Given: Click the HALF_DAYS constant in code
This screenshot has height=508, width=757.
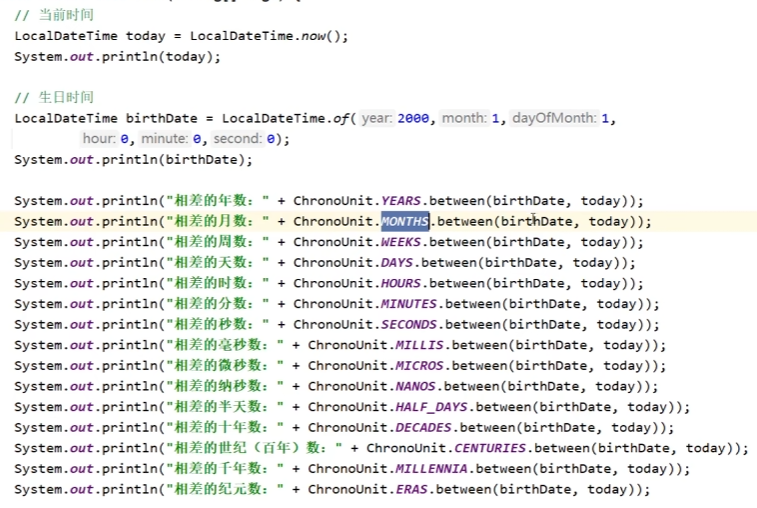Looking at the screenshot, I should (x=431, y=407).
